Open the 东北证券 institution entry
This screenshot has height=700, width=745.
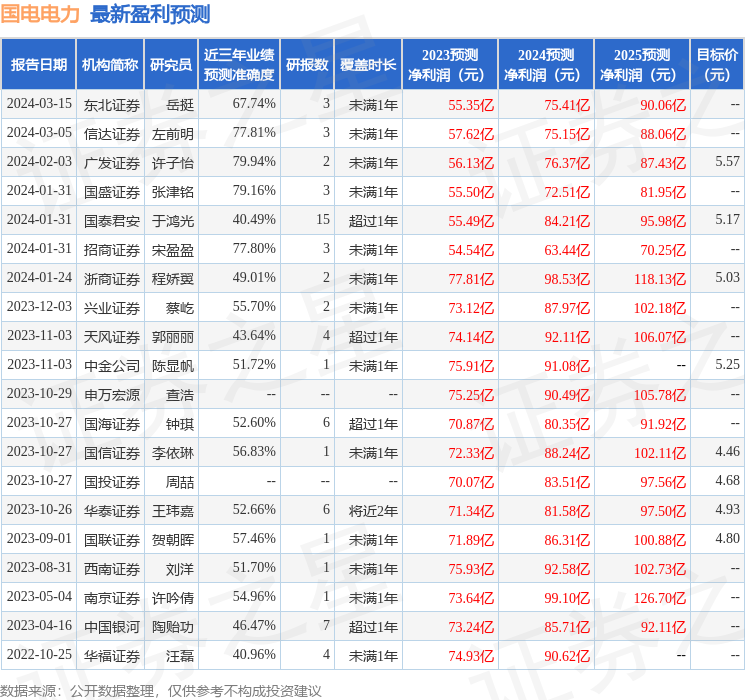tap(112, 104)
